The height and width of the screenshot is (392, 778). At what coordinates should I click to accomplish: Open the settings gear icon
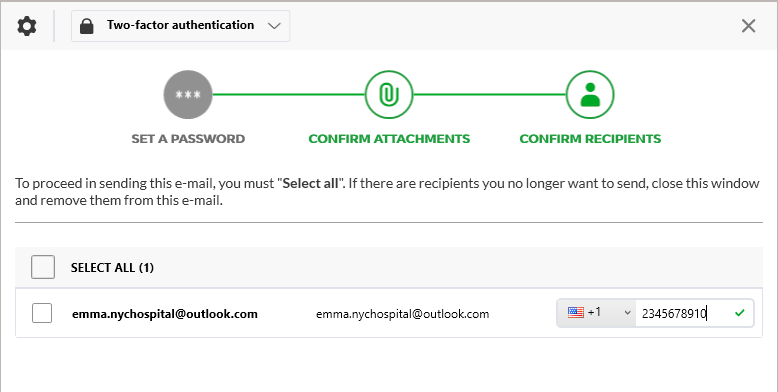tap(27, 26)
